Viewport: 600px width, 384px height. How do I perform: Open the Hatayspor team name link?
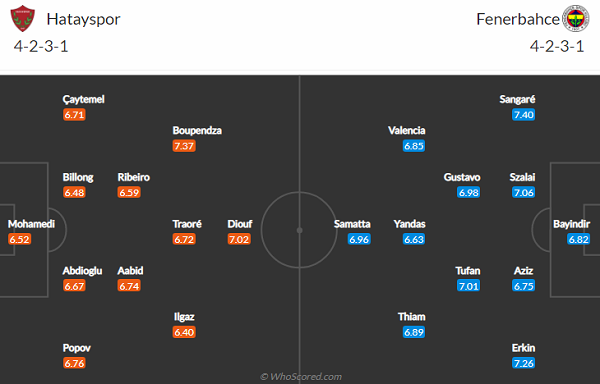point(83,19)
